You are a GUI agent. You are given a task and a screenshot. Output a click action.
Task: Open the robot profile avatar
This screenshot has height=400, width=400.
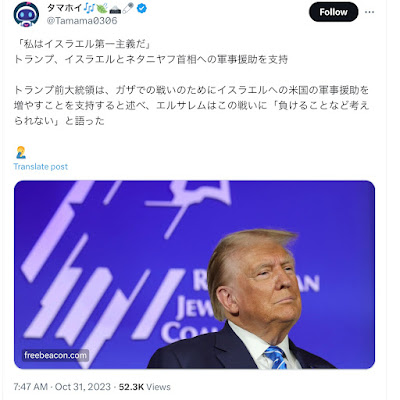click(26, 14)
